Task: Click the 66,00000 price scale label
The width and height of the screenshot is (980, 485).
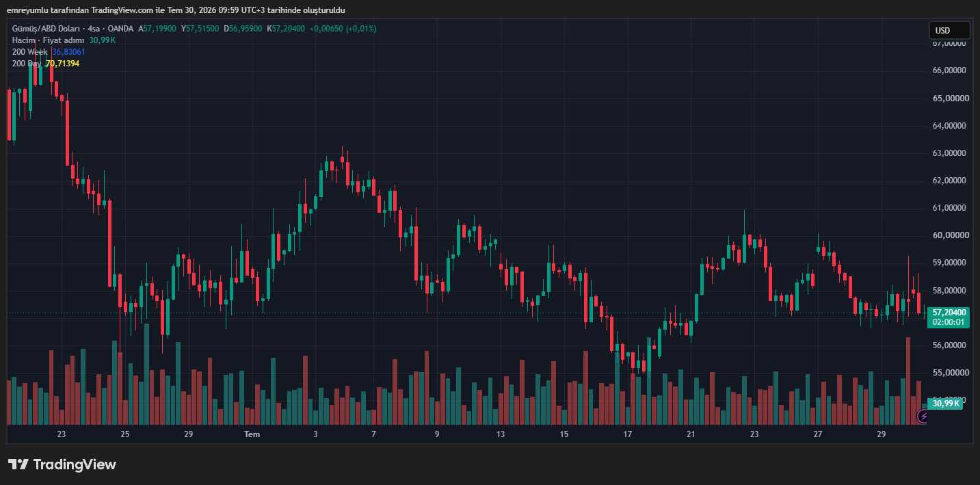Action: point(951,70)
